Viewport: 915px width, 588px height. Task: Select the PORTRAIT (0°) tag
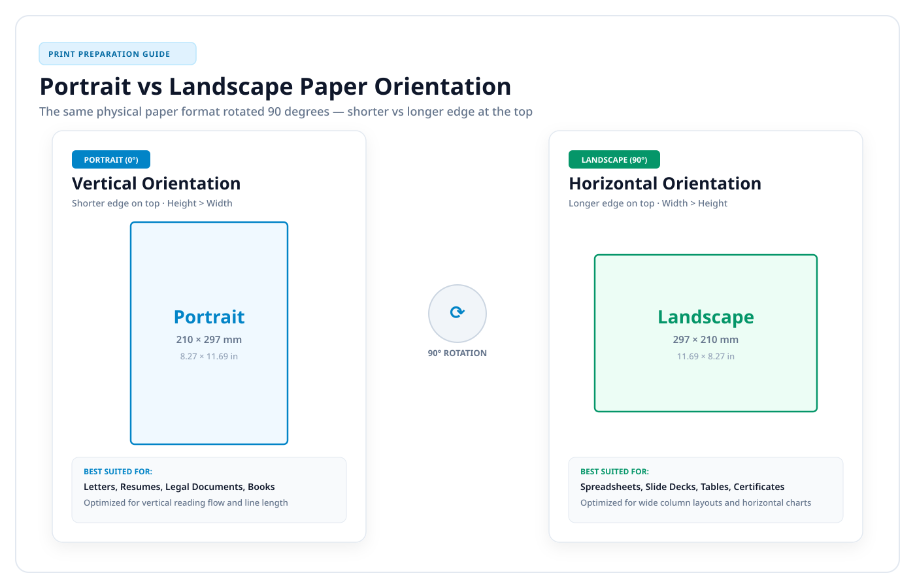point(111,159)
